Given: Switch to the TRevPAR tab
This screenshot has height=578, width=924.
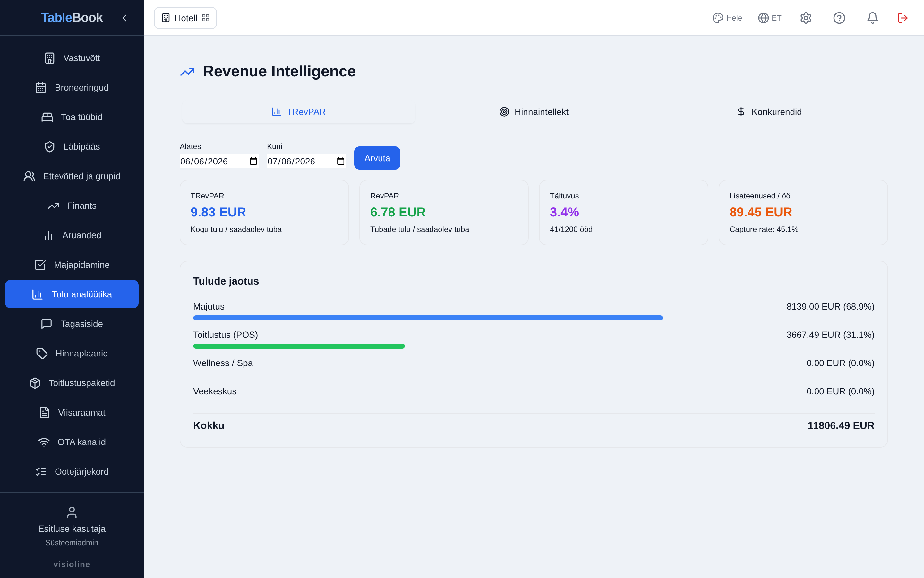Looking at the screenshot, I should [299, 112].
